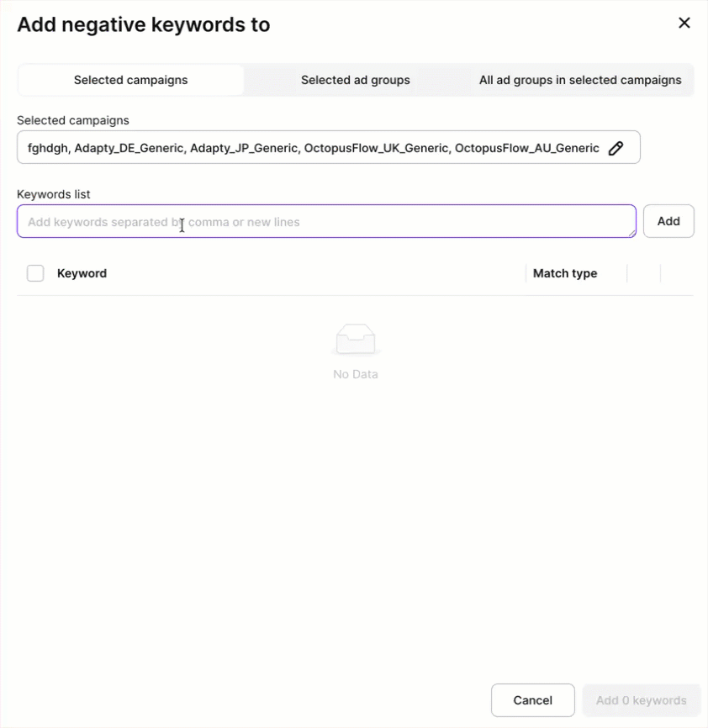Choose All ad groups in selected campaigns
This screenshot has height=728, width=708.
click(x=580, y=81)
